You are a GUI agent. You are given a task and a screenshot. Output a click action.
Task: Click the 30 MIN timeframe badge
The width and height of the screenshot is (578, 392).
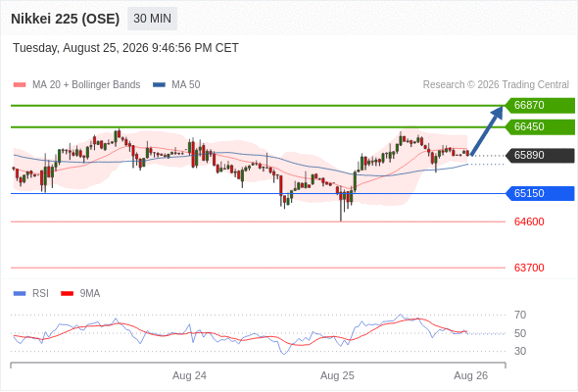152,19
